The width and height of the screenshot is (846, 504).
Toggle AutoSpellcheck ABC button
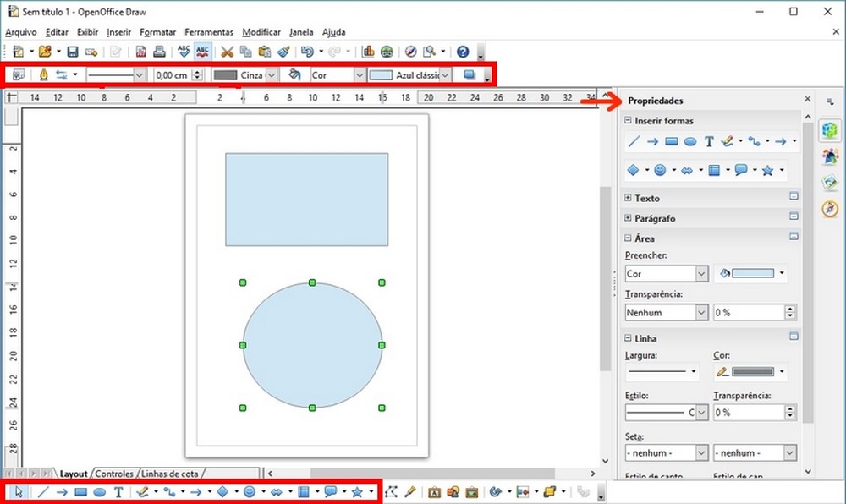click(202, 52)
